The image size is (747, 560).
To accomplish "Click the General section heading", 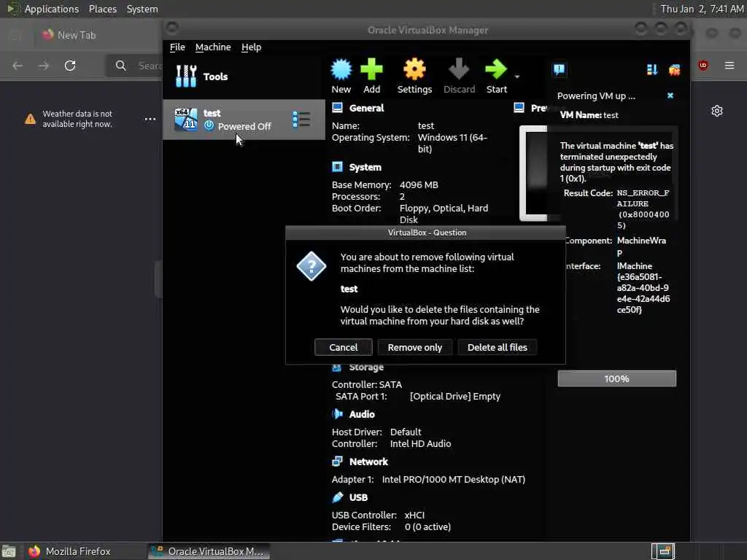I will click(366, 108).
